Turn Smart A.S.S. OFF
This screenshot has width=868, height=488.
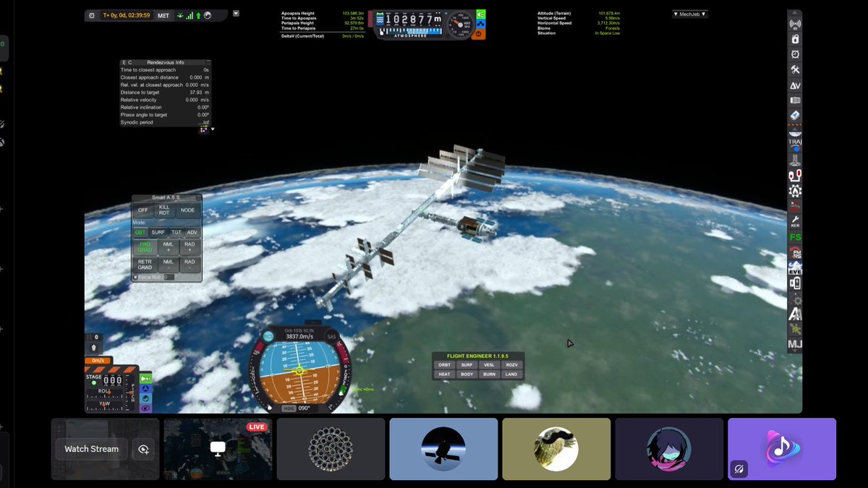pos(143,210)
